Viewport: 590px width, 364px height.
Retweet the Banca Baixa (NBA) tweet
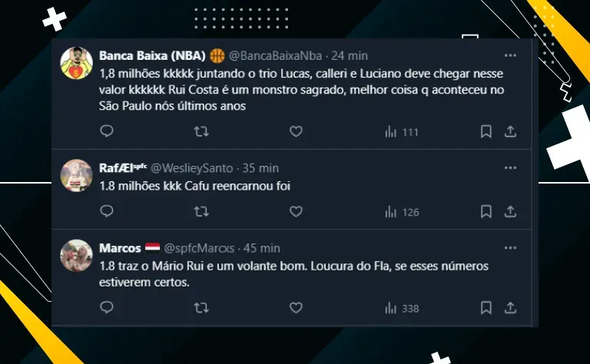201,131
